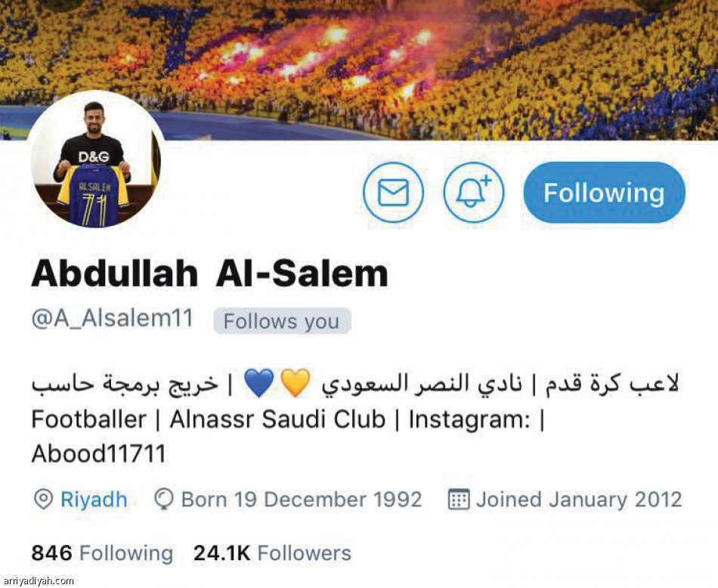Screen dimensions: 718x588
Task: Click the joined-date calendar icon
Action: [x=458, y=499]
